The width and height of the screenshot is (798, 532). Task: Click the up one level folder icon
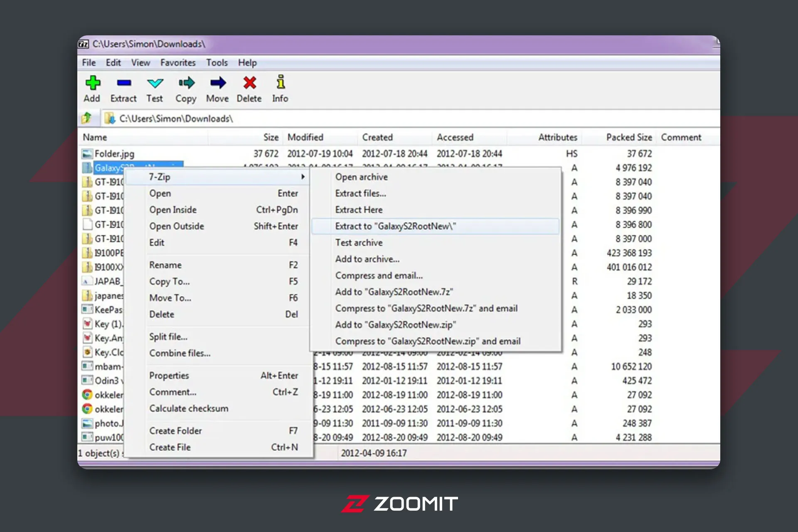pos(87,118)
